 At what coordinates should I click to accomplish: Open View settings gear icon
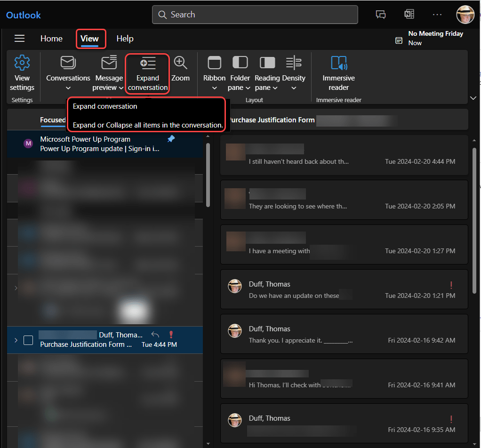(x=22, y=63)
